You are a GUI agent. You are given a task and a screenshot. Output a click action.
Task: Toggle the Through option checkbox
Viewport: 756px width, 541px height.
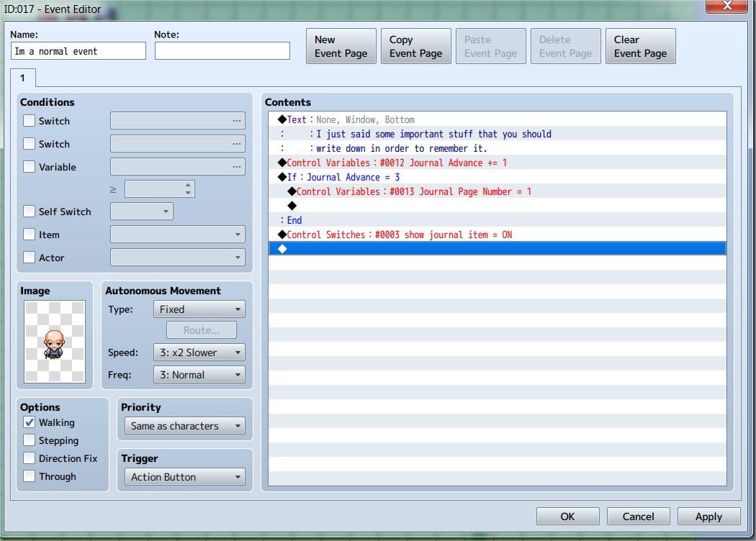click(30, 476)
